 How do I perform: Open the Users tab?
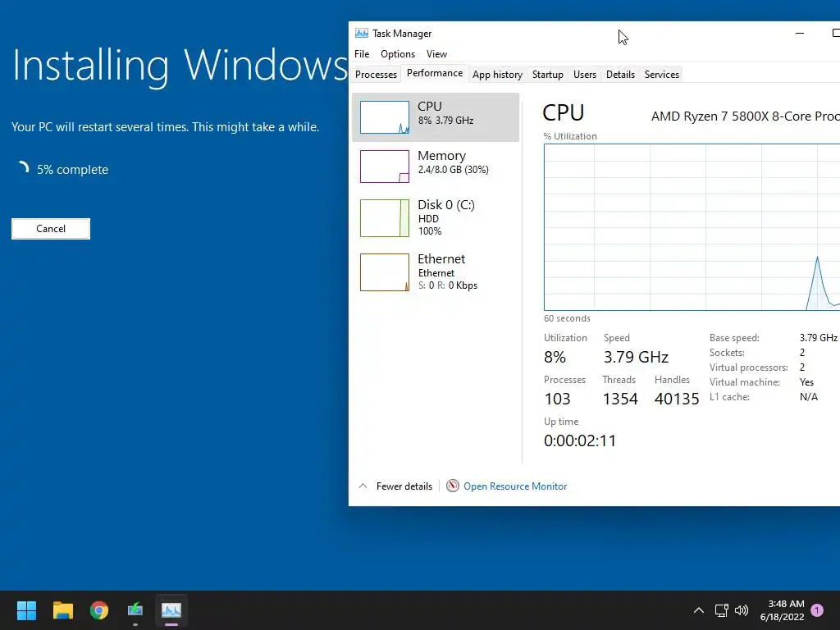[x=584, y=75]
